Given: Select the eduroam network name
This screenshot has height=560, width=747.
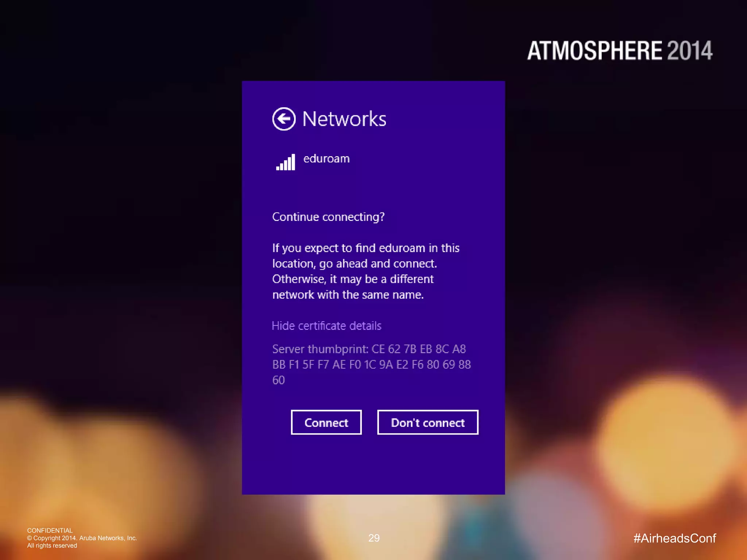Looking at the screenshot, I should point(326,159).
